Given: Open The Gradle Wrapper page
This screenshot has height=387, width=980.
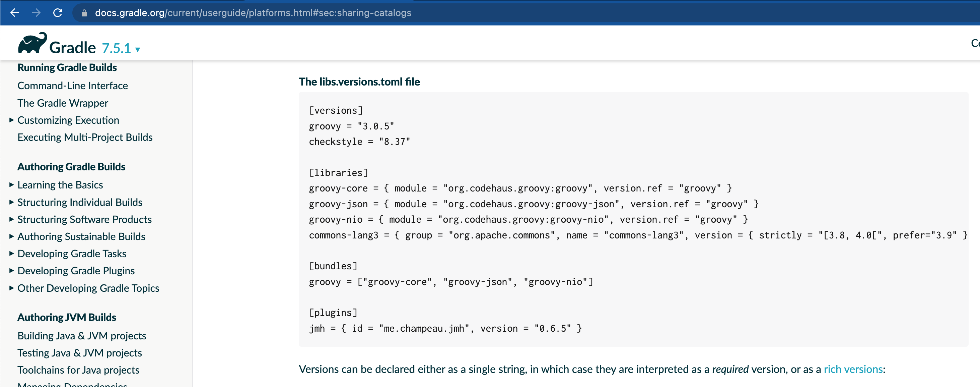Looking at the screenshot, I should point(63,103).
